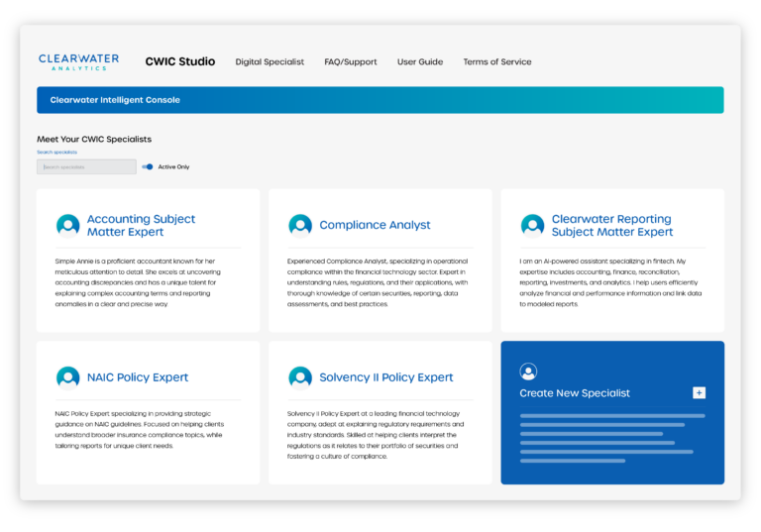This screenshot has height=532, width=761.
Task: Open Accounting Subject Matter Expert title
Action: click(141, 225)
